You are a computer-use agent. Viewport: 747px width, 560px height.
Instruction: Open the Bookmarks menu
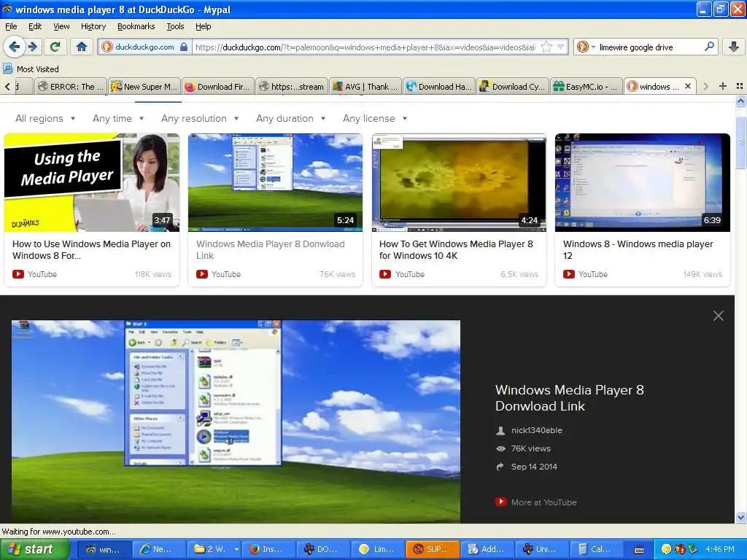(x=136, y=26)
